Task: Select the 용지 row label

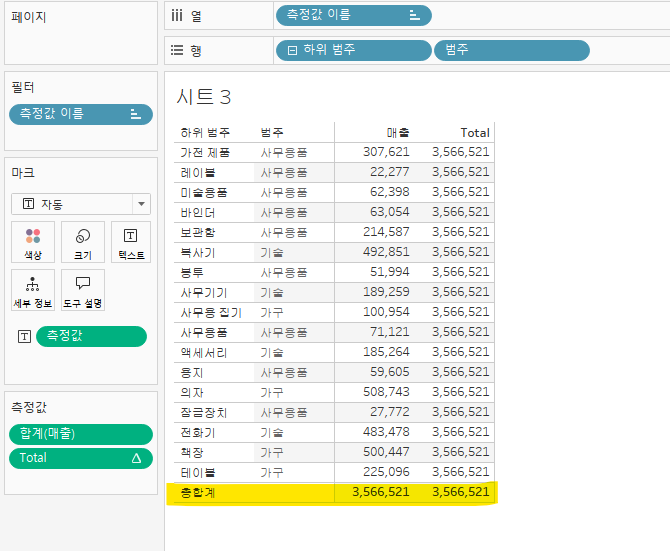Action: 192,372
